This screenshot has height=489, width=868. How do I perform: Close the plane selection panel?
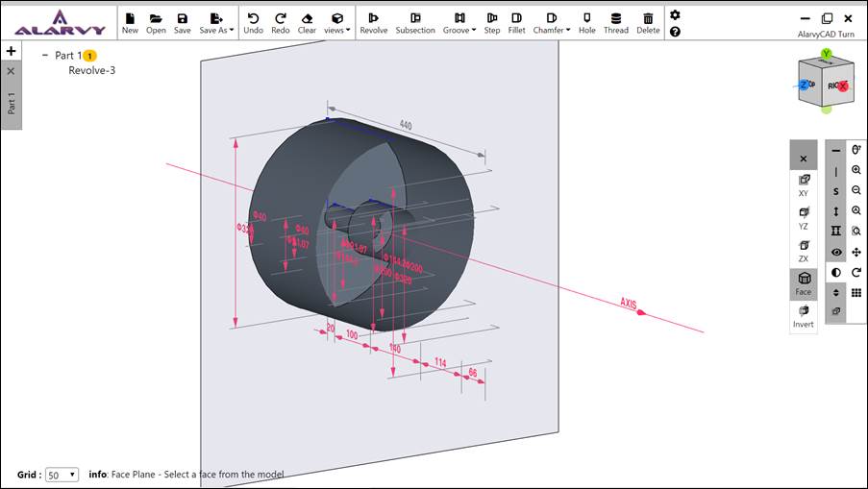[804, 159]
